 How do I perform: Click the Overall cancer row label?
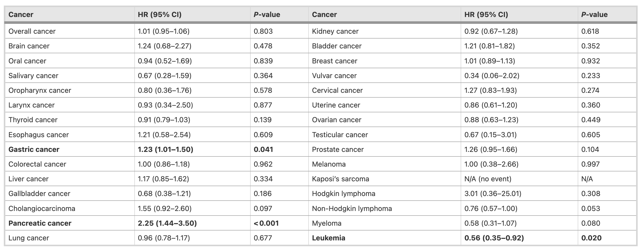(x=32, y=31)
